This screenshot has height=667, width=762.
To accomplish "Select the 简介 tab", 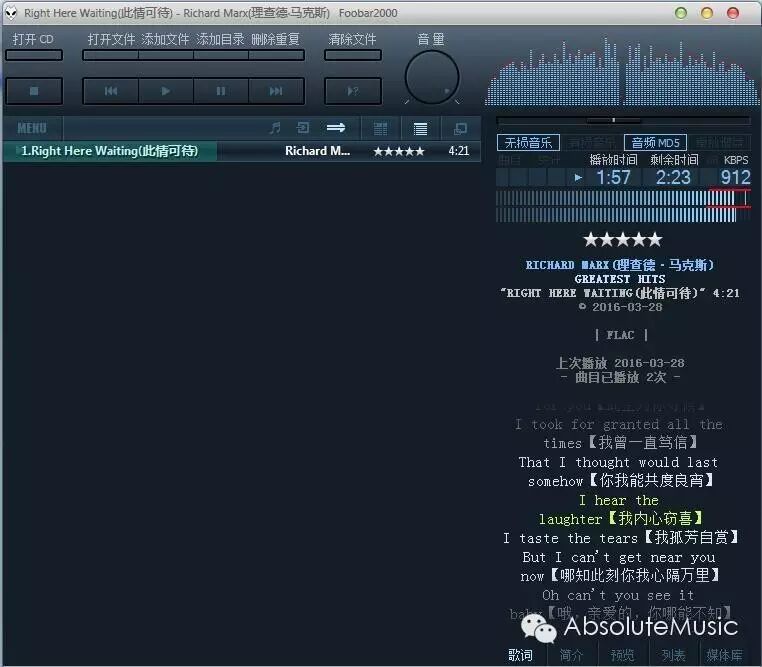I will 572,655.
